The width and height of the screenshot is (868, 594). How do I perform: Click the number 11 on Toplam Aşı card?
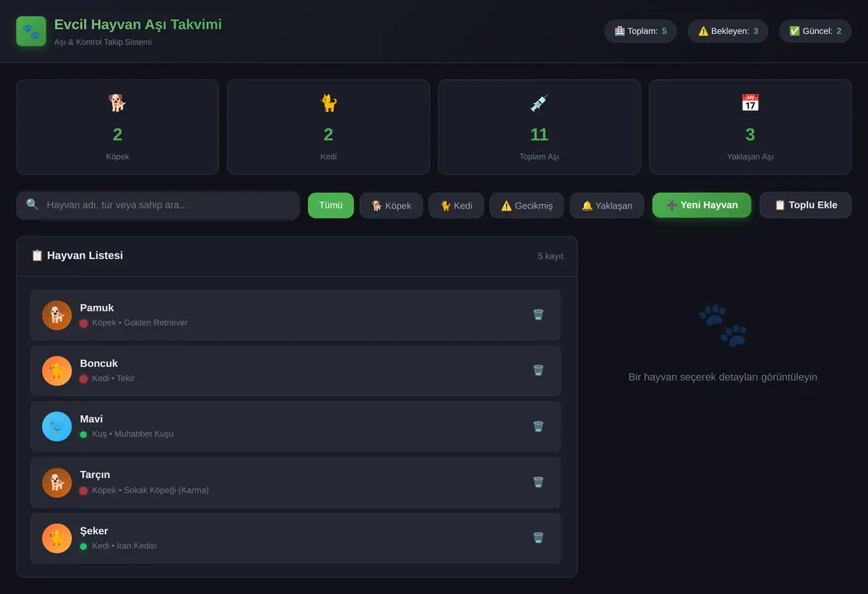(539, 135)
